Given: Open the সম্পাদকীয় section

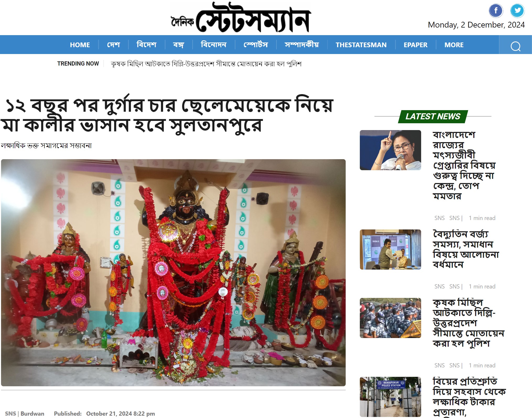Looking at the screenshot, I should coord(302,45).
